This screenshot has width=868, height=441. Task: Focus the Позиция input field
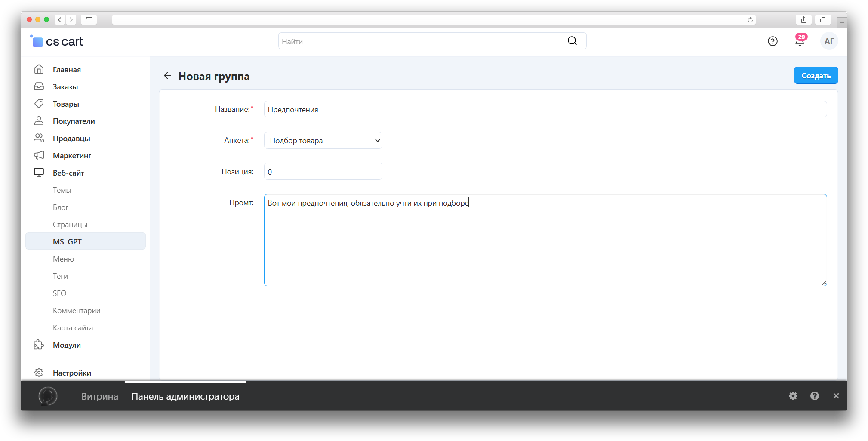323,172
